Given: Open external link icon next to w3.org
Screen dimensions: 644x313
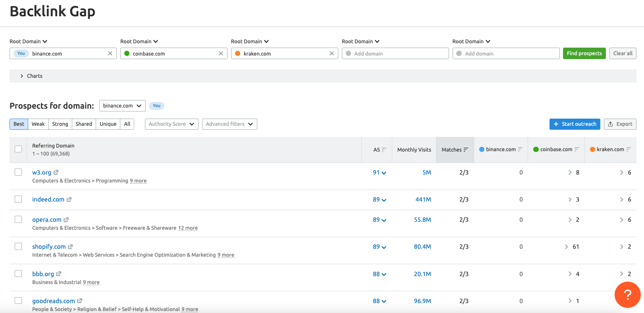Looking at the screenshot, I should 56,173.
